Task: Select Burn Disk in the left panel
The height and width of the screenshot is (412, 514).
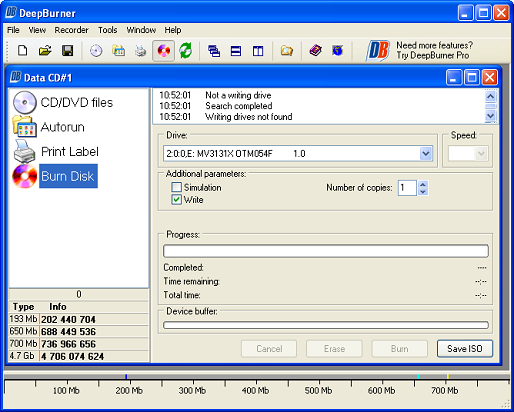Action: click(x=55, y=176)
